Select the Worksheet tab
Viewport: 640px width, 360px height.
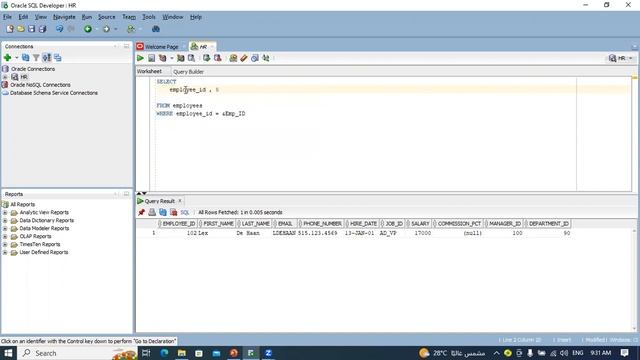tap(149, 71)
